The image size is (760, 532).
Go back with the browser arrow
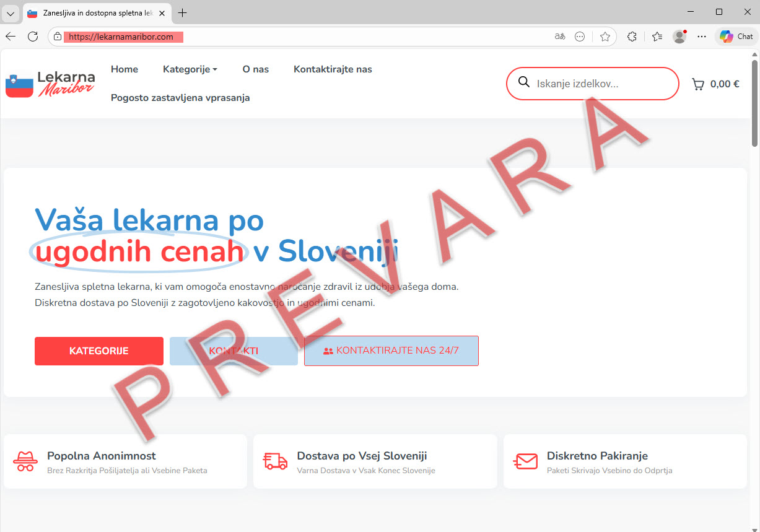click(11, 37)
